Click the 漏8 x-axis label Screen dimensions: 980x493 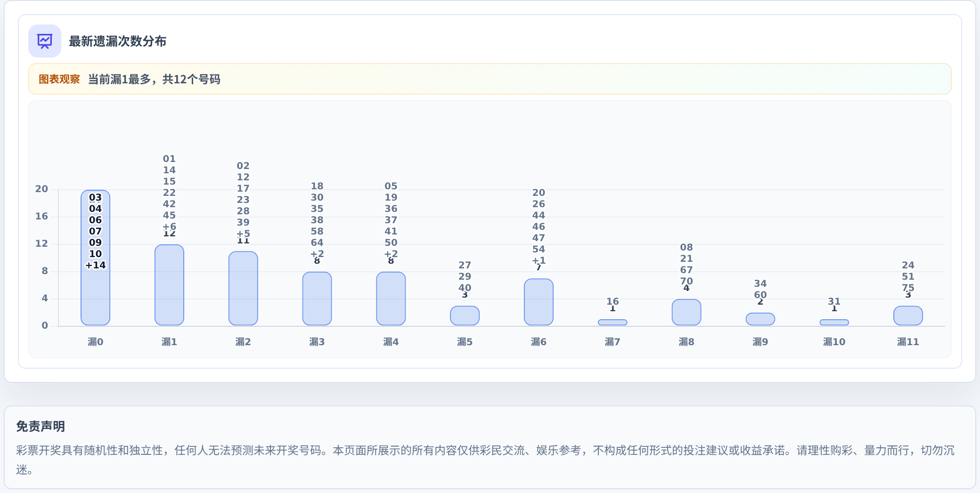686,342
